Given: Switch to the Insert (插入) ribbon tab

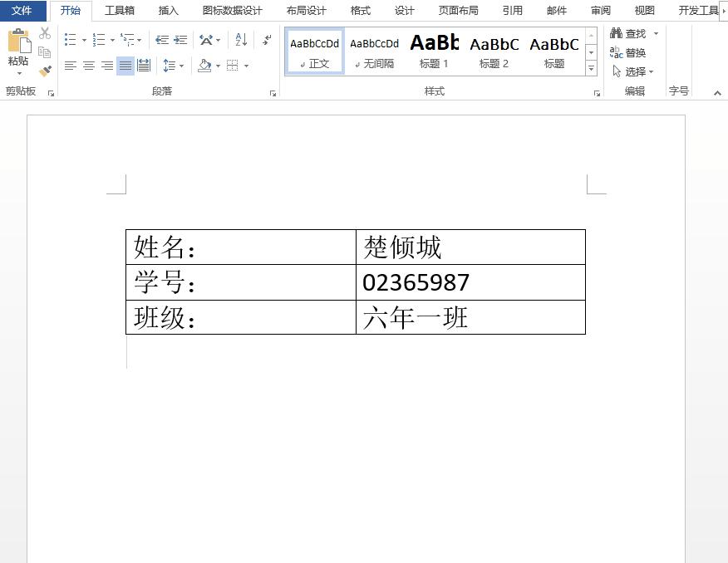Looking at the screenshot, I should [168, 11].
